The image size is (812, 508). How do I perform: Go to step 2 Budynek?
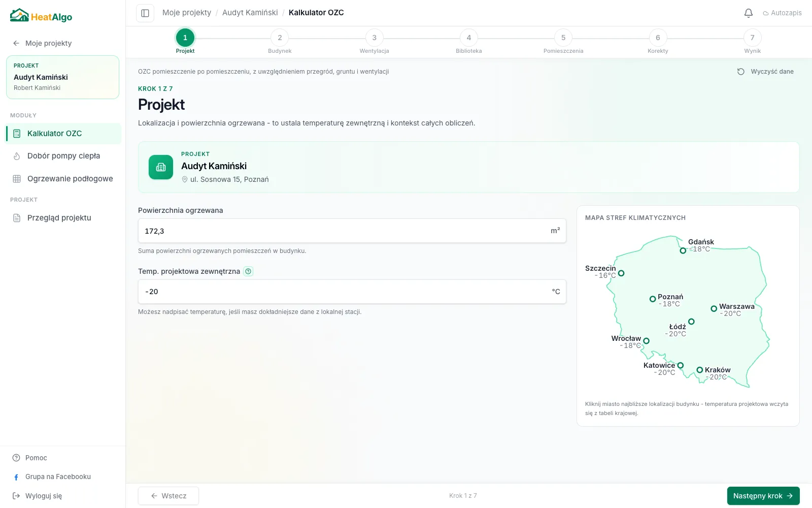pos(280,41)
